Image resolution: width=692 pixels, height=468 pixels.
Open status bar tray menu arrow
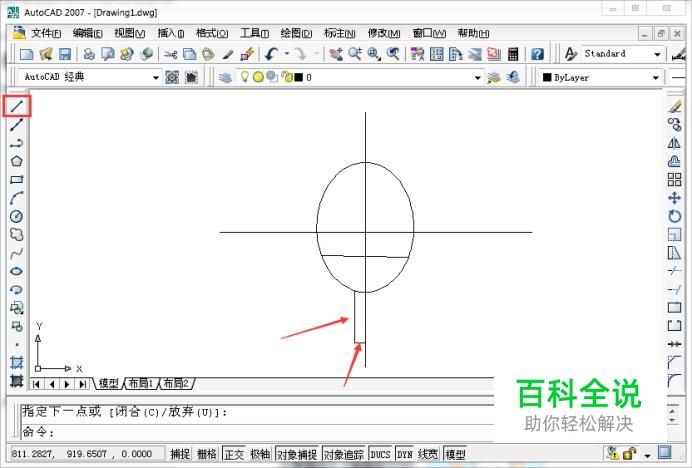(x=647, y=455)
